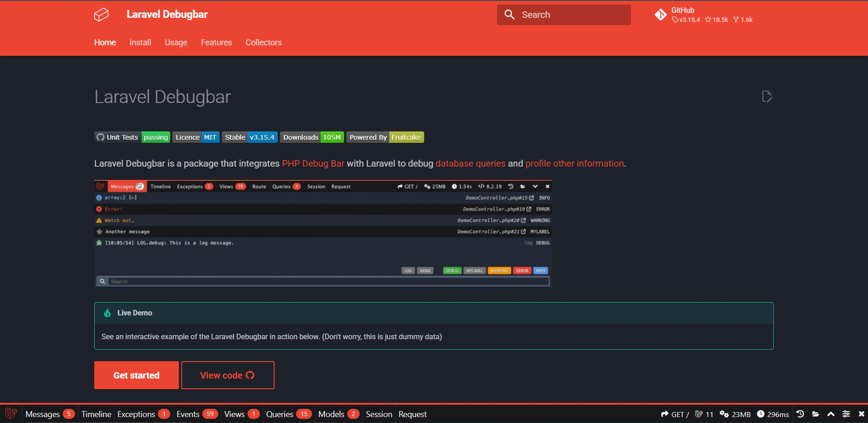Click the Laravel Debugbar site title

pyautogui.click(x=167, y=14)
